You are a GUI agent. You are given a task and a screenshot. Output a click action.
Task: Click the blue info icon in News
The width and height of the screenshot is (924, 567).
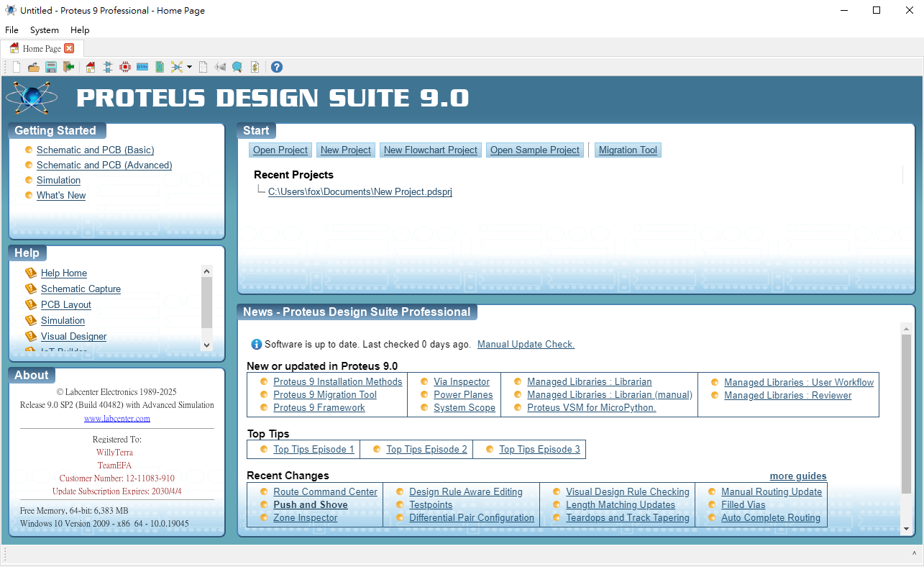[257, 344]
